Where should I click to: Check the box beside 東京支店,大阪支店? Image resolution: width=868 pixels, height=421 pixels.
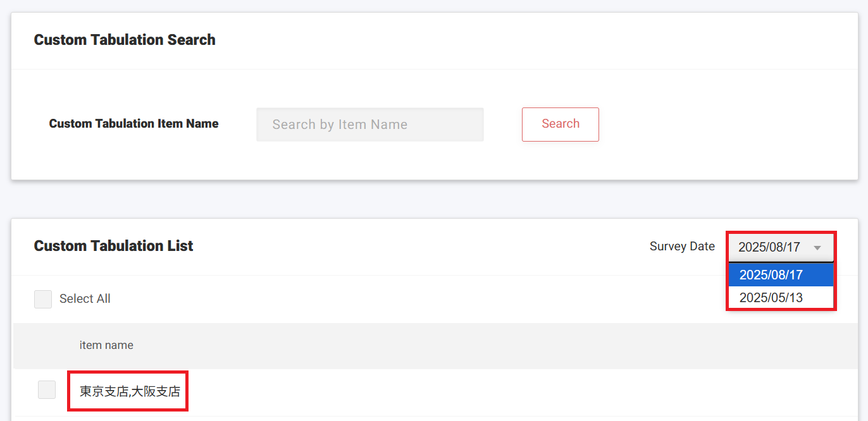47,390
